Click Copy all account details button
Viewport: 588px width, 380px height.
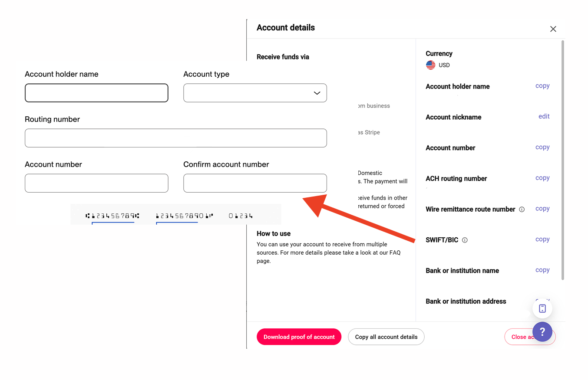click(386, 337)
